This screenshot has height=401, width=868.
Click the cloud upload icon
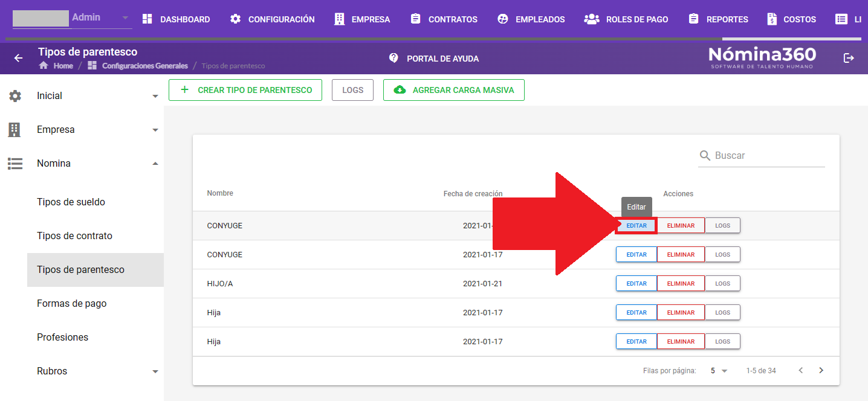click(x=400, y=90)
